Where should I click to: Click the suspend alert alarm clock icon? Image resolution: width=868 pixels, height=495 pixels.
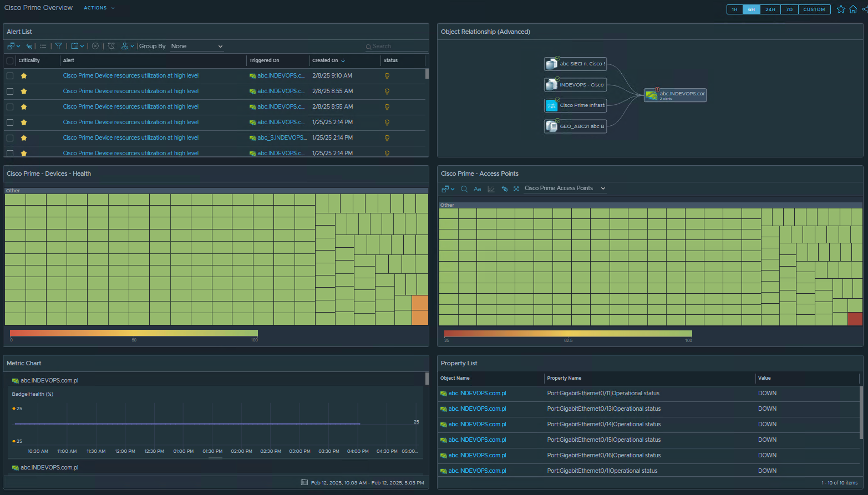click(111, 46)
